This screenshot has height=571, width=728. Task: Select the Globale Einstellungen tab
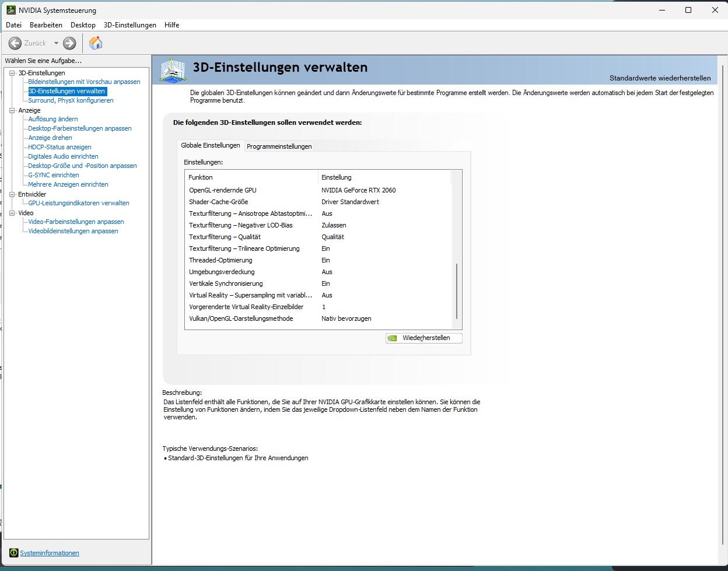[211, 145]
